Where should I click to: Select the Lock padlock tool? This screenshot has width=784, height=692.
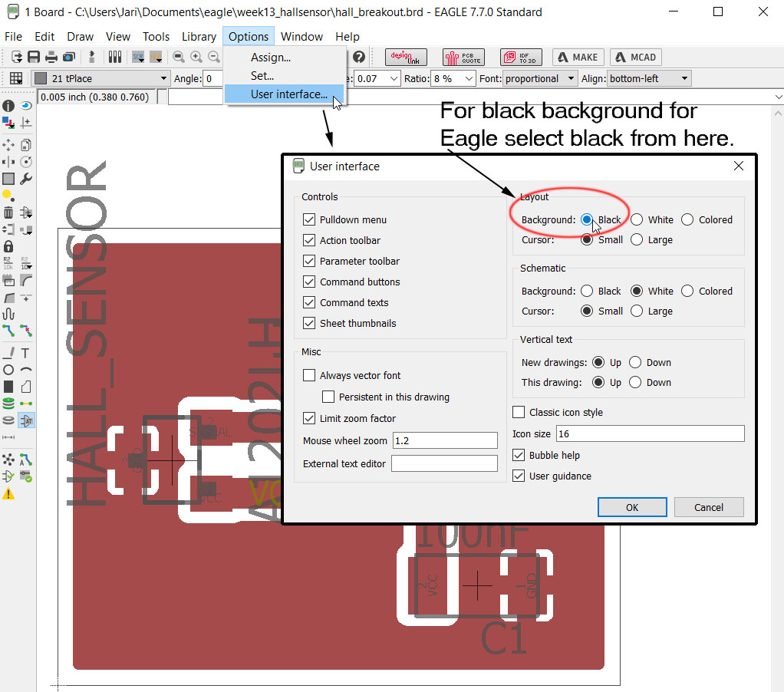[x=8, y=246]
